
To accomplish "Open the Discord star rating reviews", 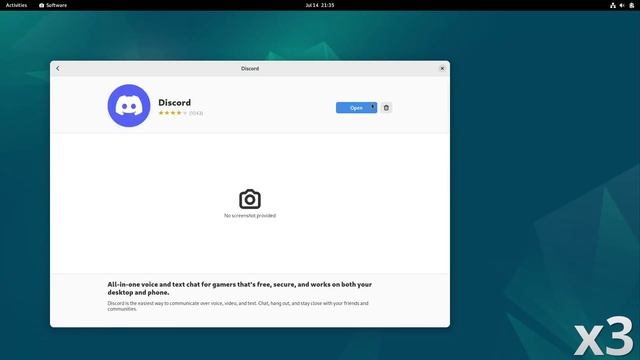I will click(x=173, y=113).
